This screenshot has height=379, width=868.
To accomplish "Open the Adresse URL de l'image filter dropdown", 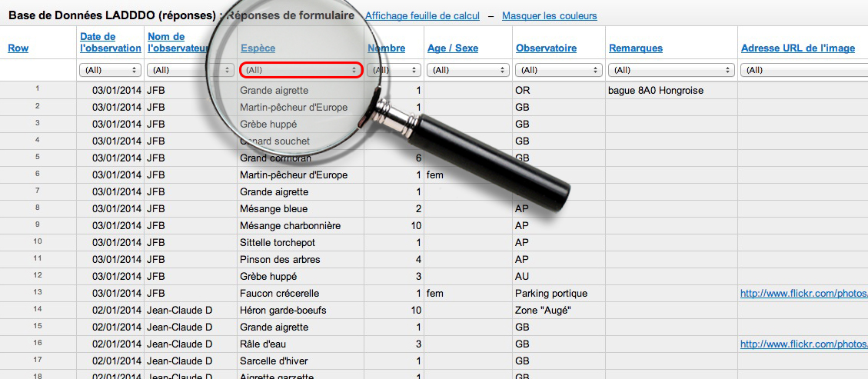I will point(803,70).
